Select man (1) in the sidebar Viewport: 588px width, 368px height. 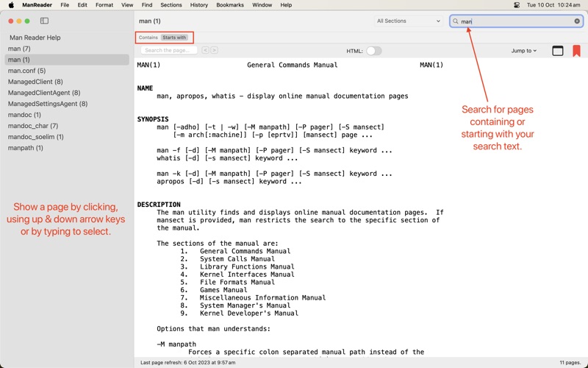(67, 60)
